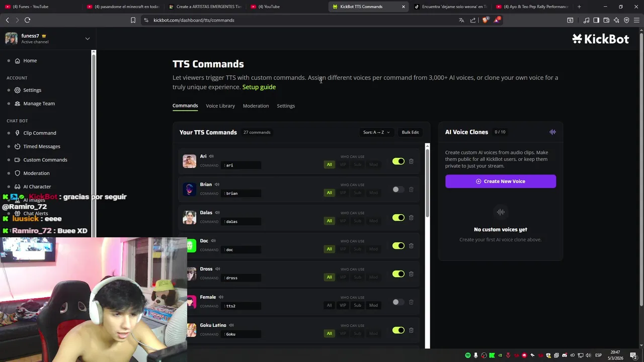Preview the Brian voice sound
This screenshot has width=644, height=362.
tap(217, 185)
